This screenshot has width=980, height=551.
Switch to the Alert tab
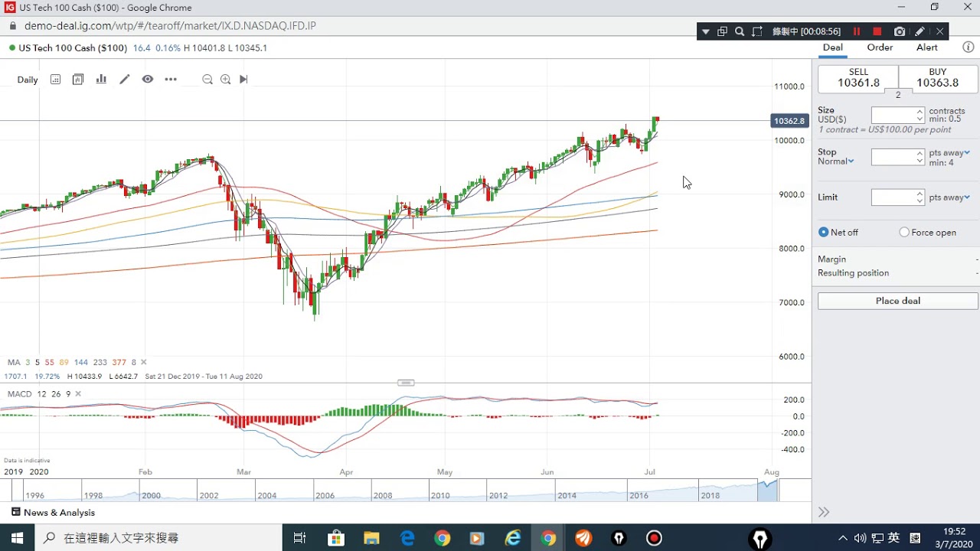click(927, 47)
